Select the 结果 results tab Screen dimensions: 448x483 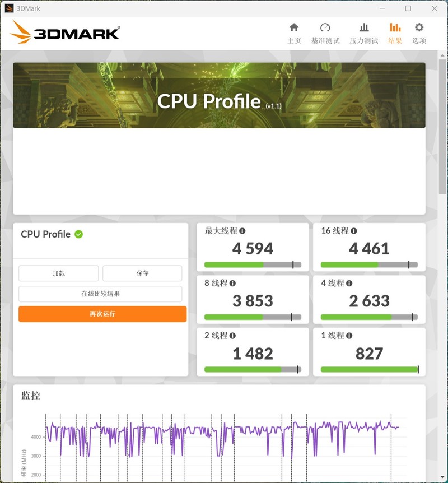pos(395,34)
